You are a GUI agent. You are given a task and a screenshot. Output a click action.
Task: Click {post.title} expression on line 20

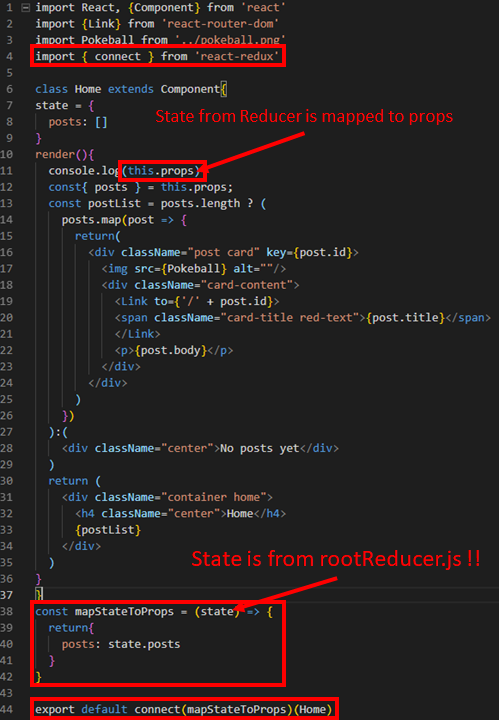pos(405,318)
